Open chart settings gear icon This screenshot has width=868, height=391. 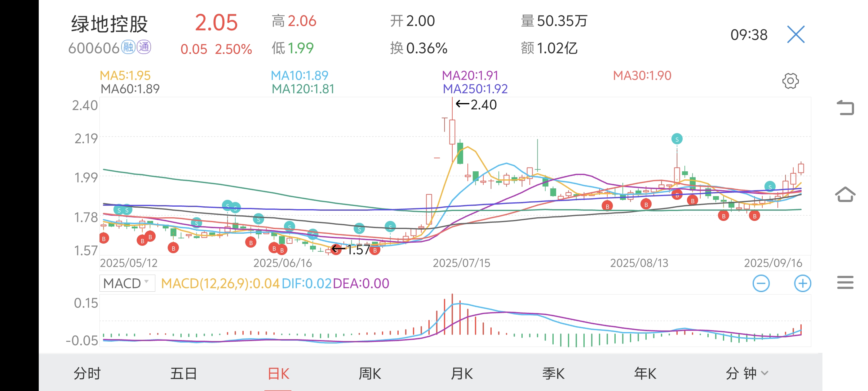click(790, 81)
